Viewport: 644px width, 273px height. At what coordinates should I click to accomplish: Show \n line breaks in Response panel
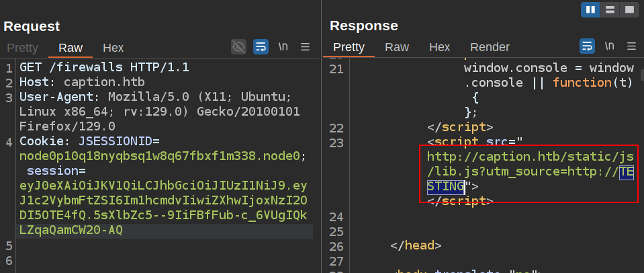pyautogui.click(x=609, y=46)
